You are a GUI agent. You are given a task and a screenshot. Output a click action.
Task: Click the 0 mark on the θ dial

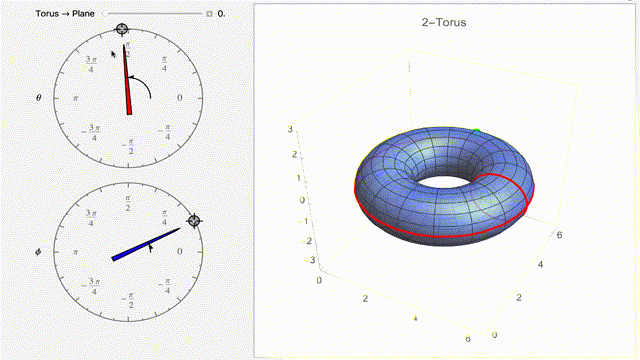coord(180,98)
